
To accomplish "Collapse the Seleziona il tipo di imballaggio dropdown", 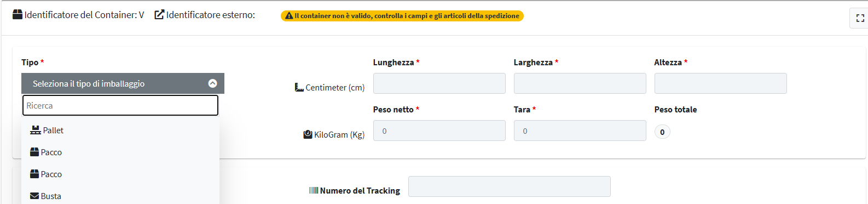I will click(123, 83).
